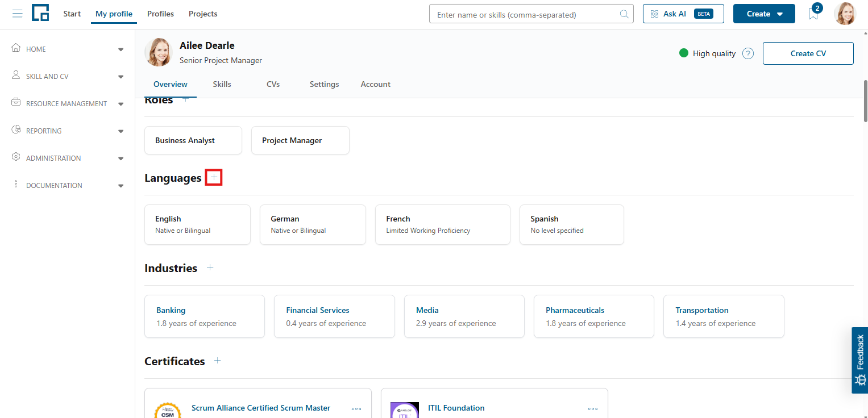Open the Pharmaceuticals industry link

pyautogui.click(x=575, y=310)
